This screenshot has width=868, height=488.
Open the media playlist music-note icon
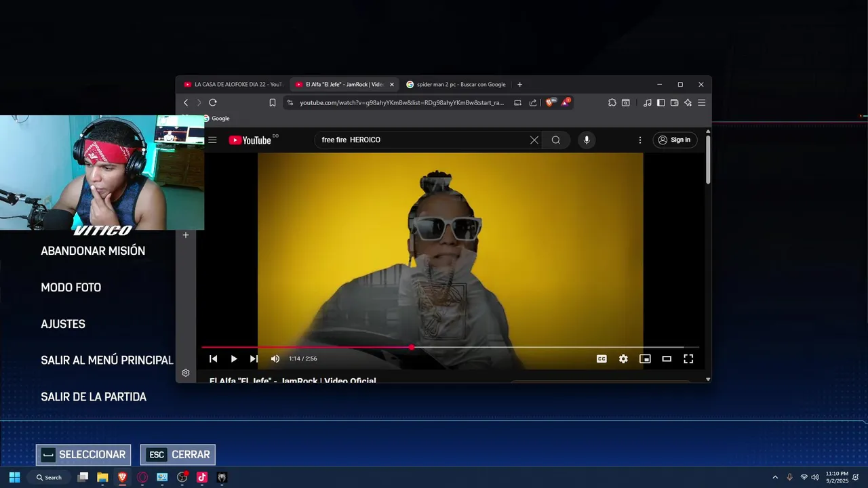click(647, 102)
